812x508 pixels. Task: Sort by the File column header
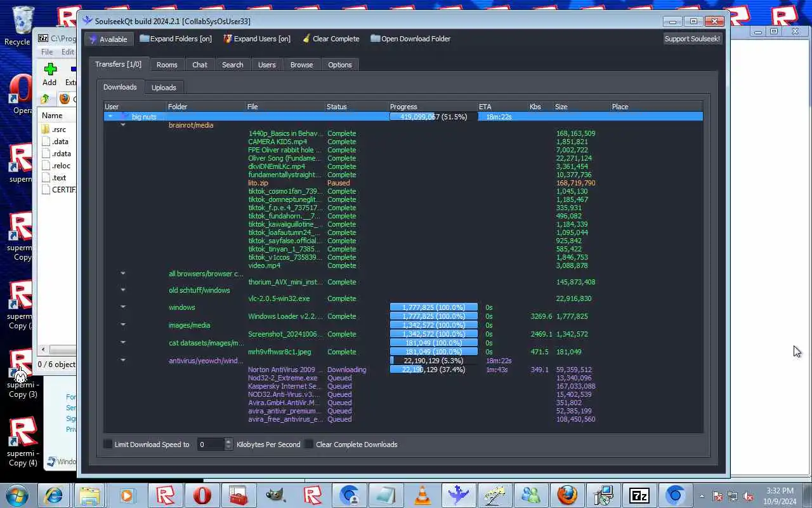click(x=285, y=107)
